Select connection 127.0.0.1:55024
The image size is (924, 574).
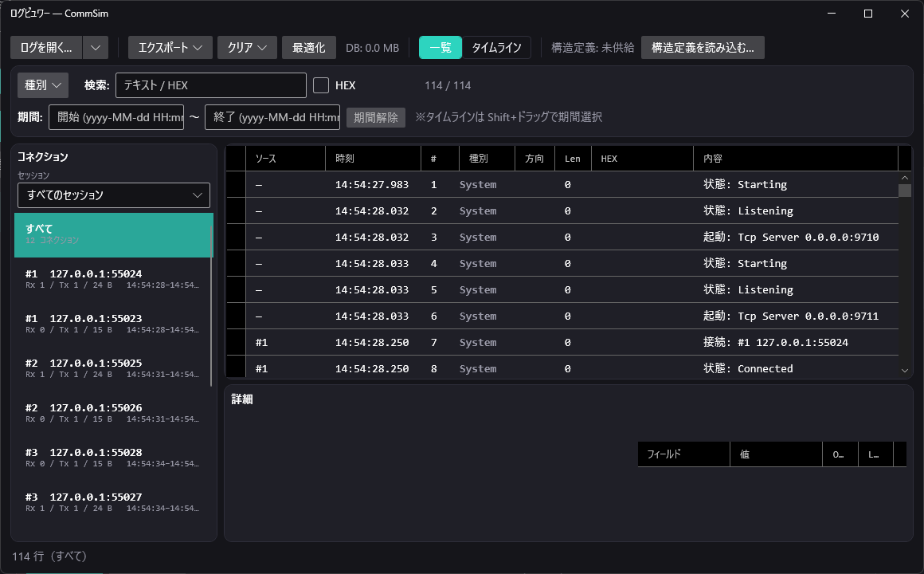pyautogui.click(x=113, y=279)
